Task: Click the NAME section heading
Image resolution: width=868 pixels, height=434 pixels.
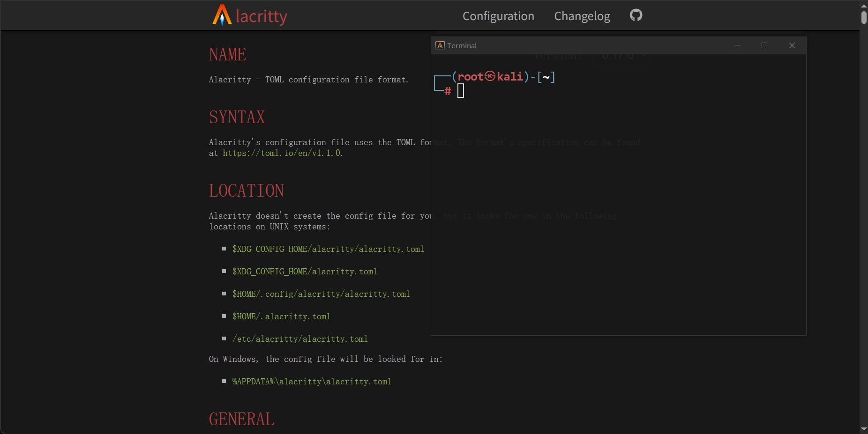Action: [x=227, y=54]
